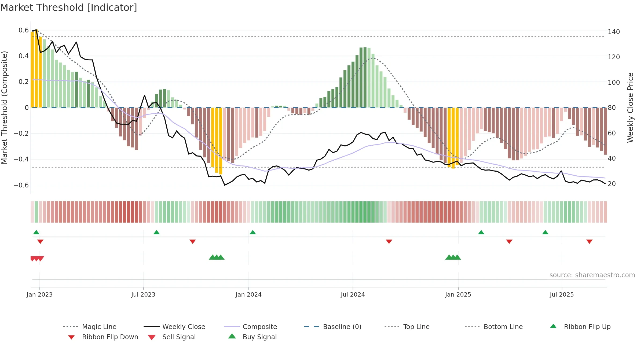Click the Buy Signal legend triangle icon
The image size is (644, 362).
click(x=232, y=336)
